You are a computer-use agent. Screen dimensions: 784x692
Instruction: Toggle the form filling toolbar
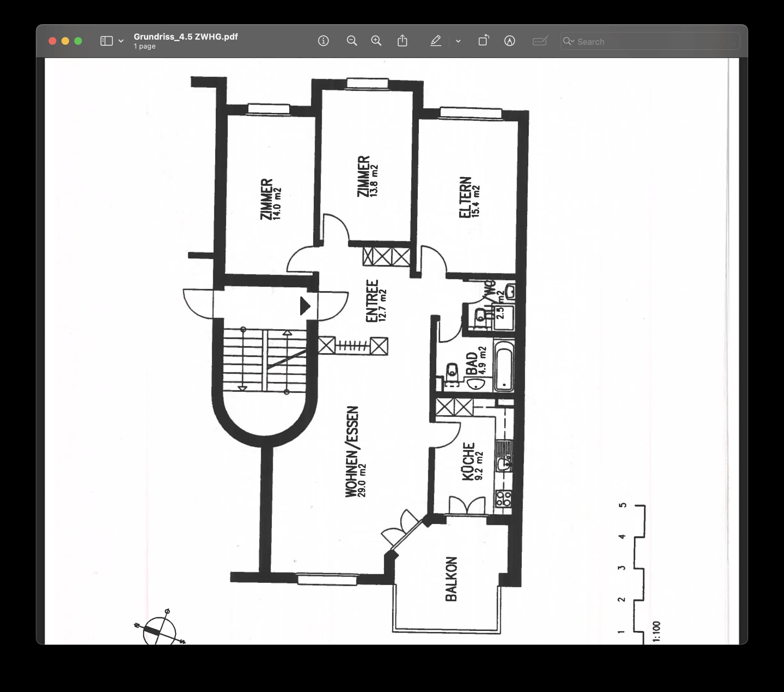coord(540,41)
